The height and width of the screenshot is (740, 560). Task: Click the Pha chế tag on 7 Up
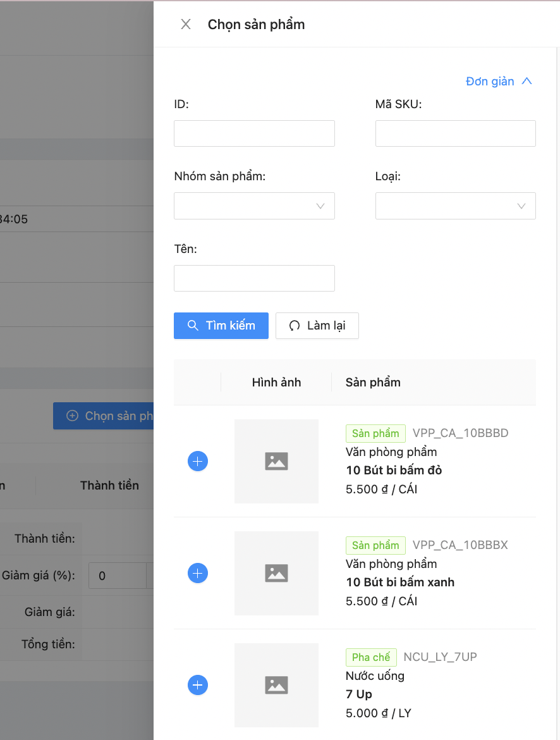point(371,657)
